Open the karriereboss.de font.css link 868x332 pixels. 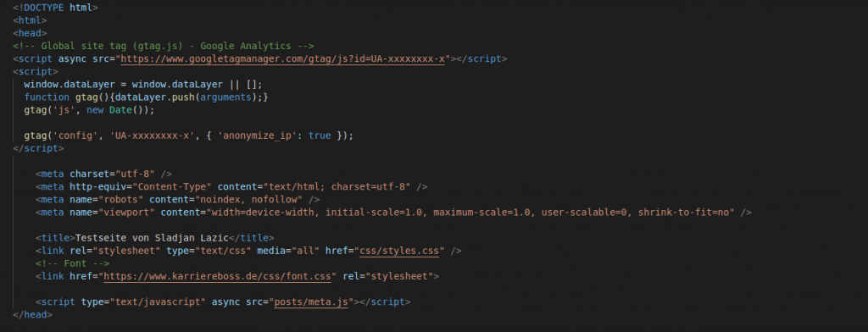217,276
